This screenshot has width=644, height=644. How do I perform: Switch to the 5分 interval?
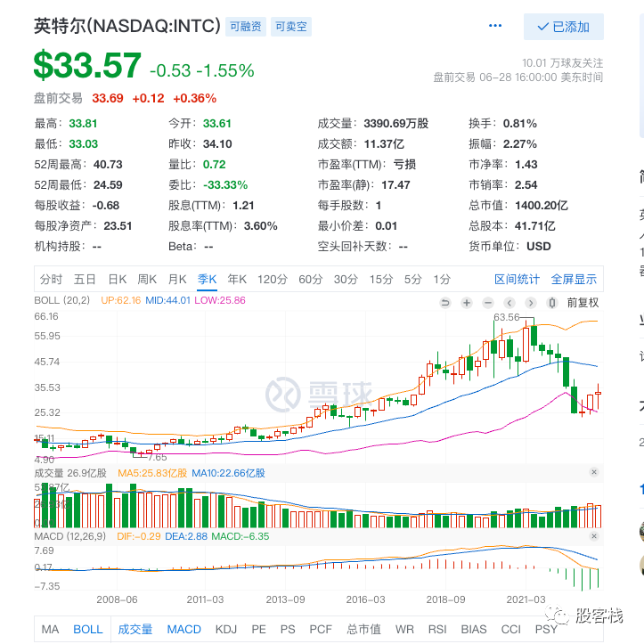[x=412, y=280]
